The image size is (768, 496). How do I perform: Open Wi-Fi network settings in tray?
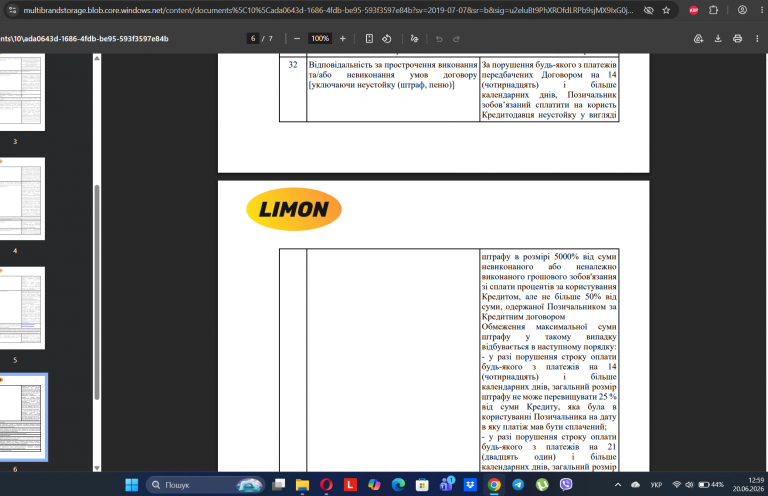click(677, 485)
